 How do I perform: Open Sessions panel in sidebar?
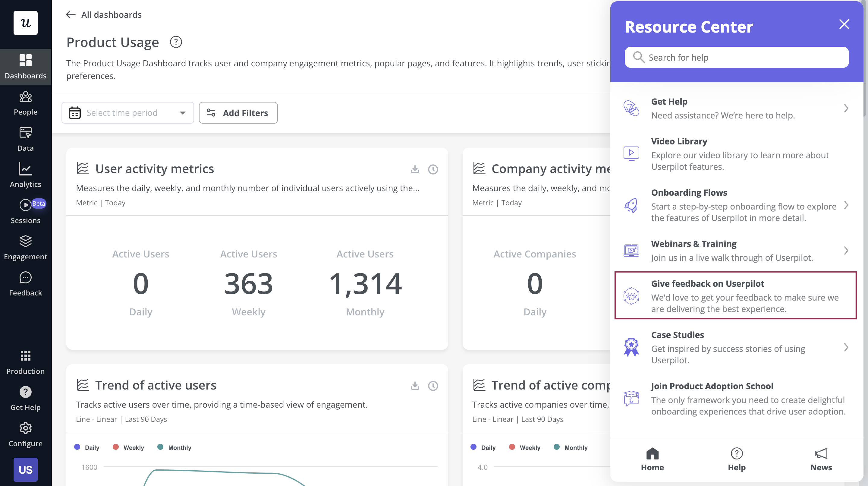point(26,212)
